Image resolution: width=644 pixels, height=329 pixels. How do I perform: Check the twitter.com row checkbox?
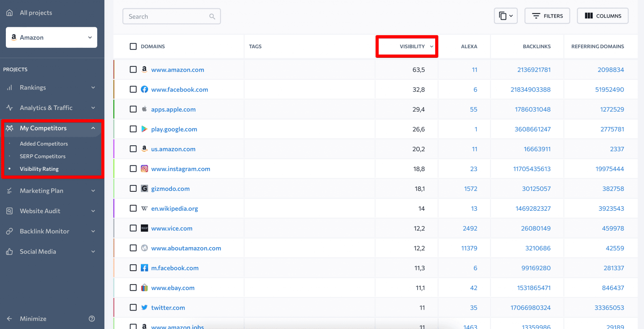coord(133,308)
